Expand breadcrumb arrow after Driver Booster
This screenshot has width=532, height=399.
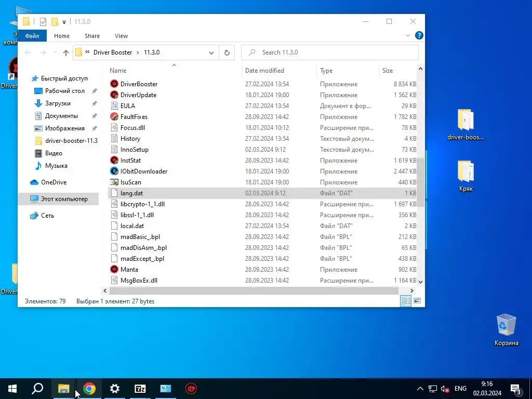(138, 52)
